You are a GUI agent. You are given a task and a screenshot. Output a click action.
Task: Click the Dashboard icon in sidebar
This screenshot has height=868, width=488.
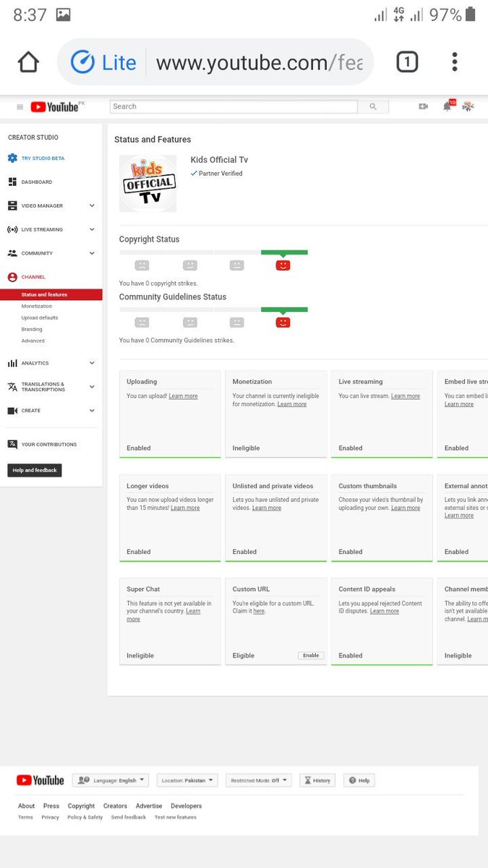(12, 182)
